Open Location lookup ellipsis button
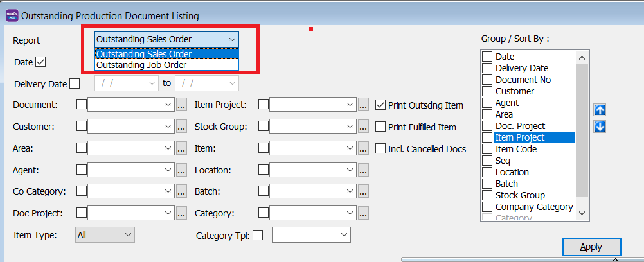The image size is (644, 262). (363, 171)
